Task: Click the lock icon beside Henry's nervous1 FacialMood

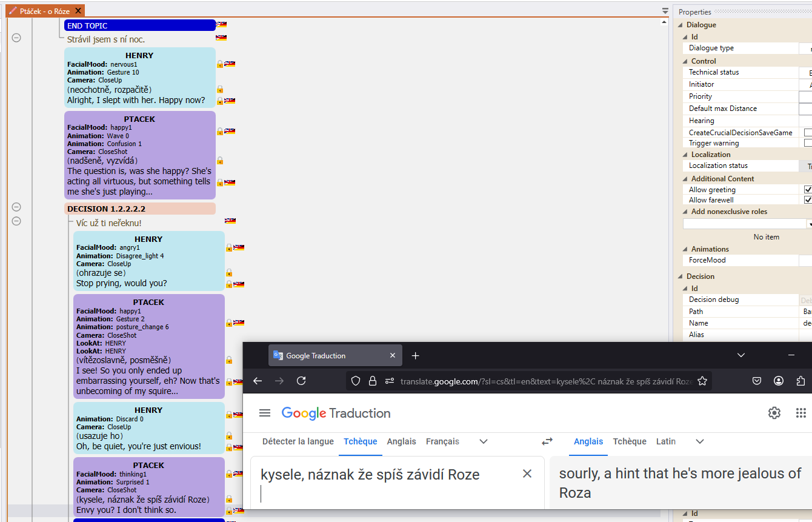Action: (x=219, y=64)
